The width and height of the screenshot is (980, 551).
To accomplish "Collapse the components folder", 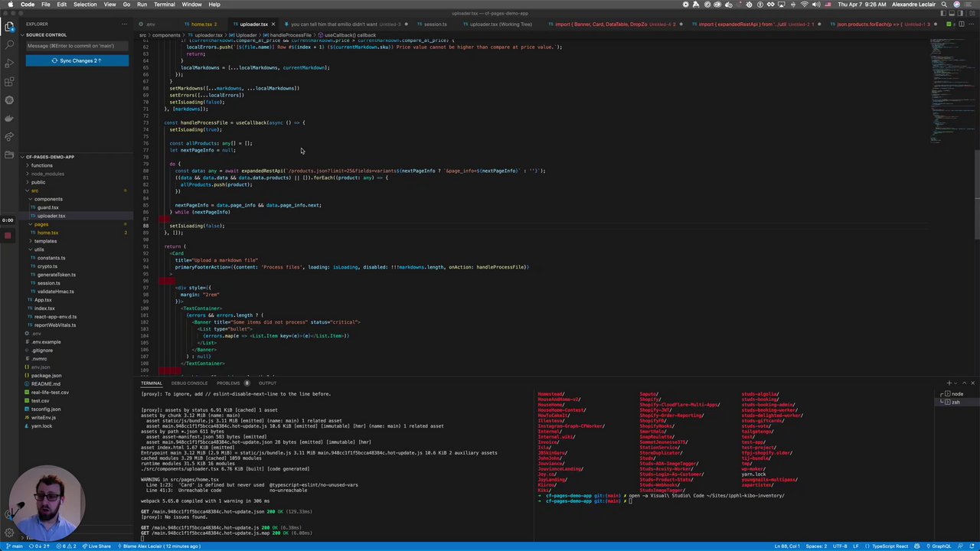I will click(48, 199).
